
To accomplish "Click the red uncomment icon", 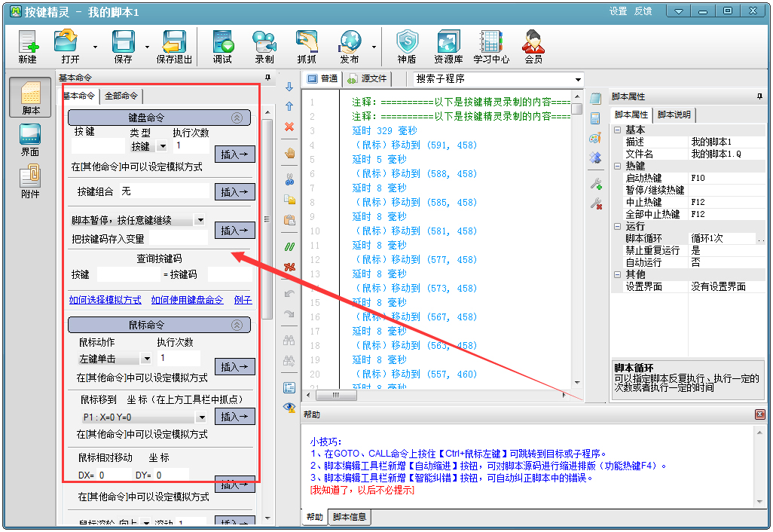I will [289, 268].
